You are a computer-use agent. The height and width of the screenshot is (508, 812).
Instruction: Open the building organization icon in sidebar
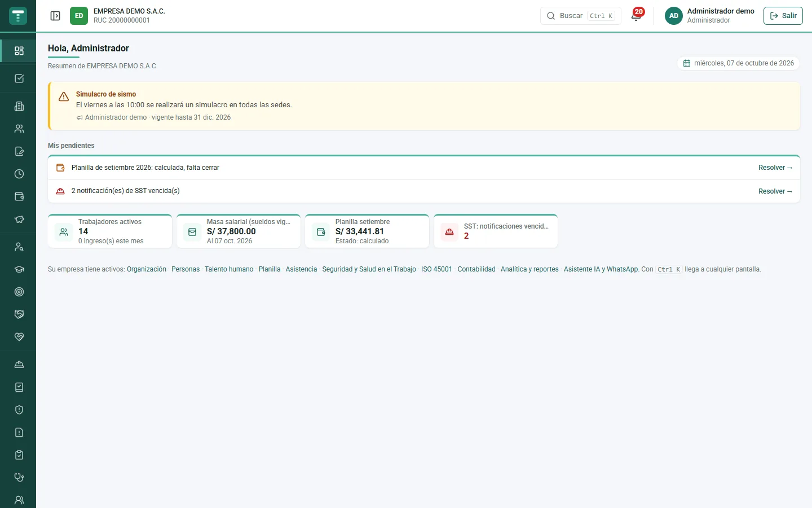tap(19, 106)
